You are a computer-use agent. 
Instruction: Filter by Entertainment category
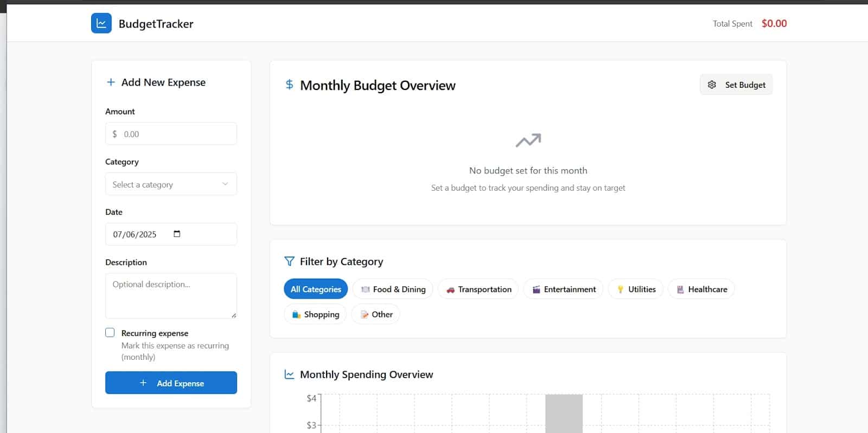click(564, 289)
